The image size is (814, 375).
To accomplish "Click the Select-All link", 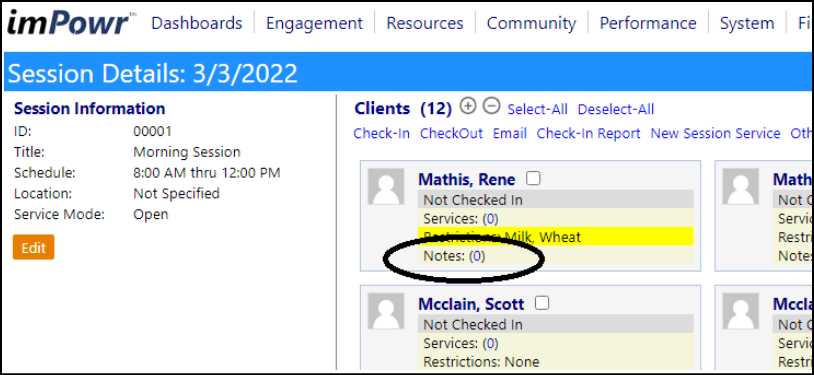I will [538, 109].
